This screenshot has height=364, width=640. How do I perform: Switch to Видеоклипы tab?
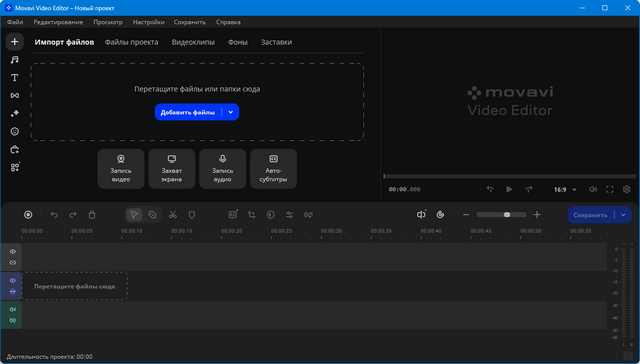tap(193, 42)
